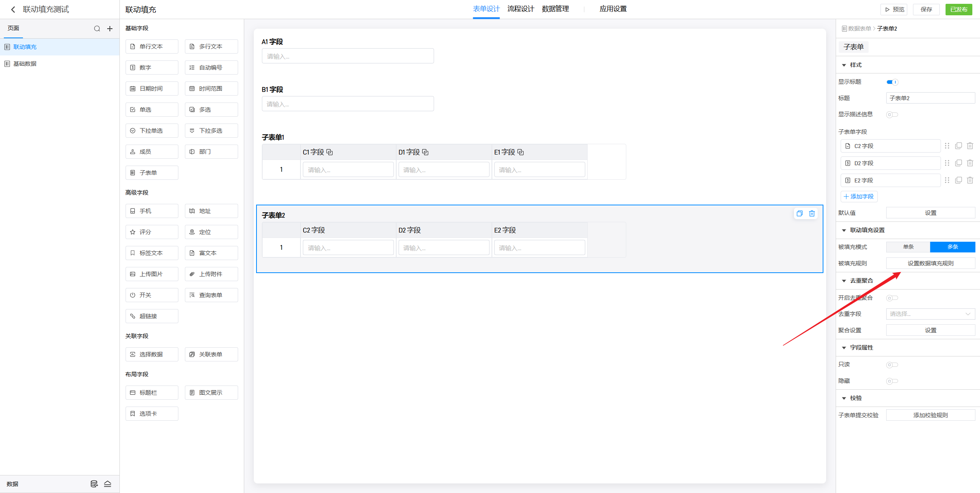Enable the 显示描述信息 switch
Viewport: 980px width, 493px height.
click(892, 114)
